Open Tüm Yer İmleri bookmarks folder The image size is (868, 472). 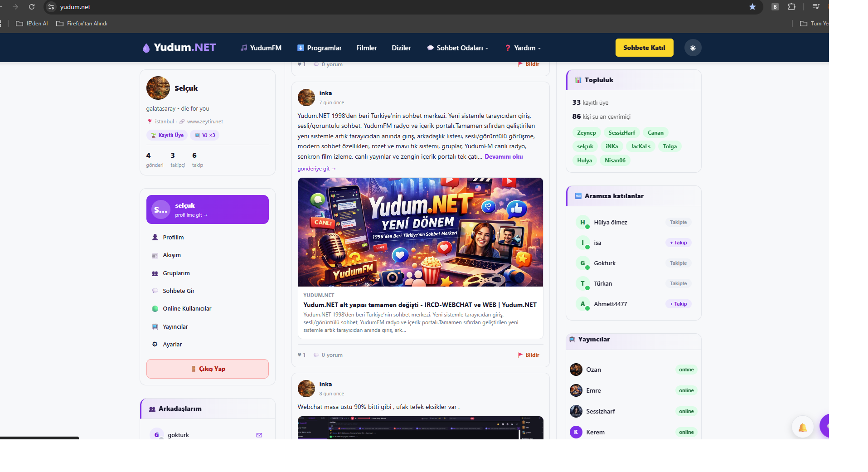tap(815, 24)
